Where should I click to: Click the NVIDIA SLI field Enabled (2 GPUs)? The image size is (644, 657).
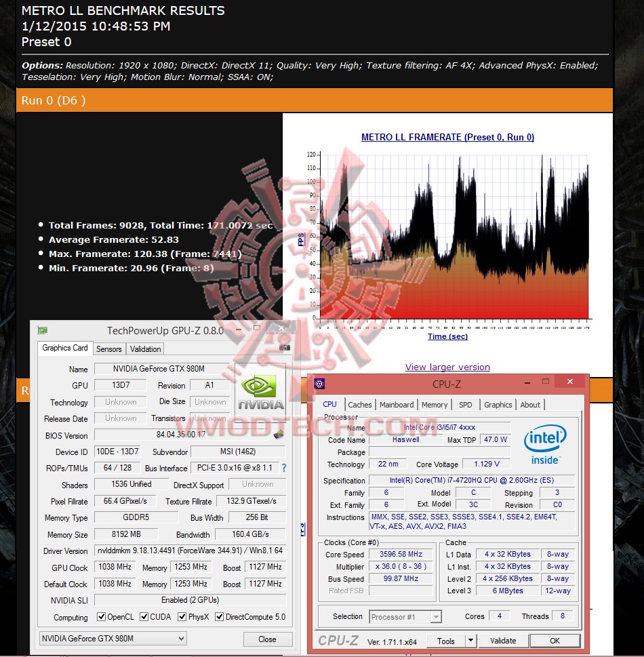point(190,600)
